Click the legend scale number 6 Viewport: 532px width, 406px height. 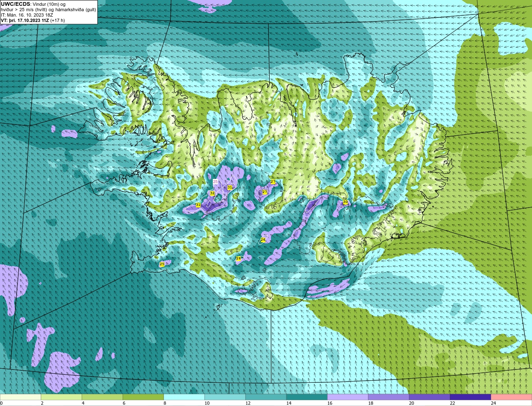[x=123, y=403]
